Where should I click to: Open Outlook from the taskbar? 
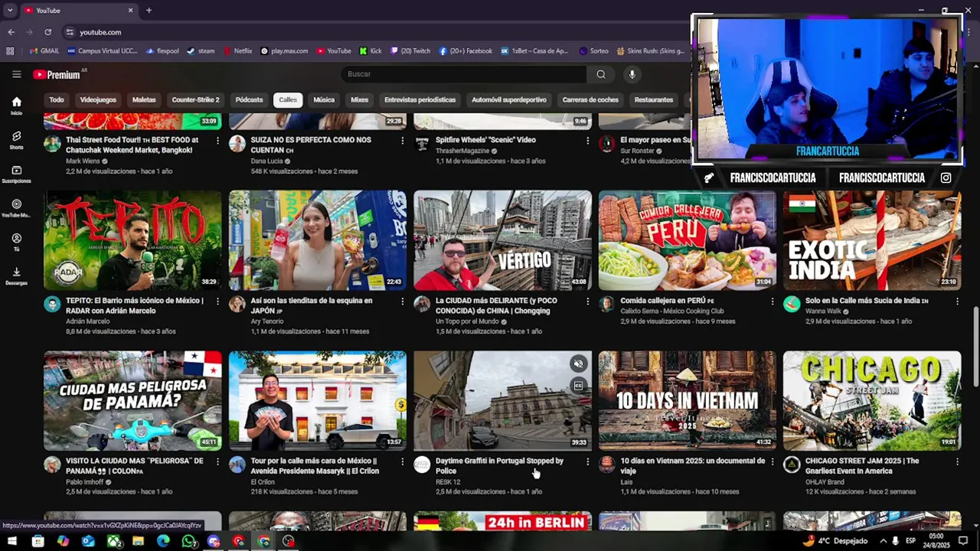point(88,541)
